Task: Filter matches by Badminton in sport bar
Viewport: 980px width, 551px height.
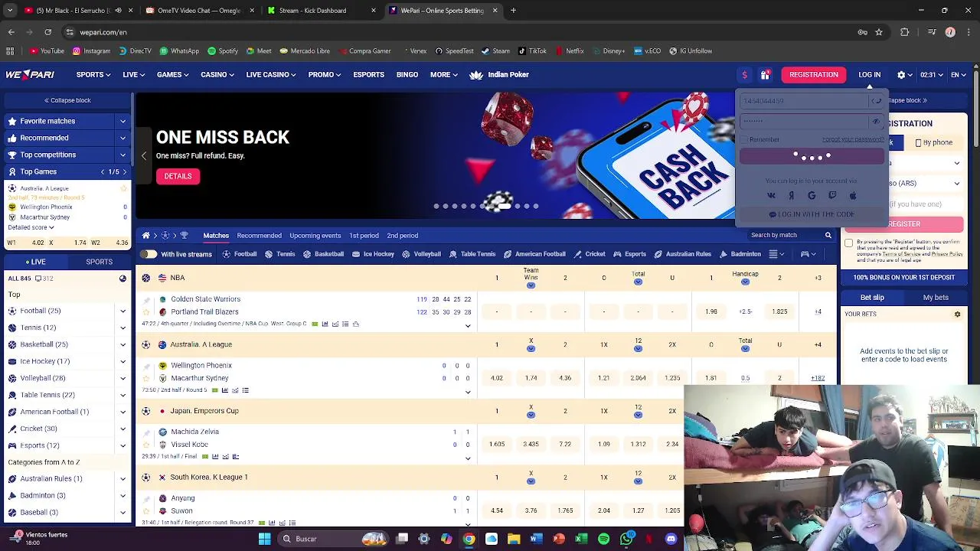Action: [x=740, y=254]
